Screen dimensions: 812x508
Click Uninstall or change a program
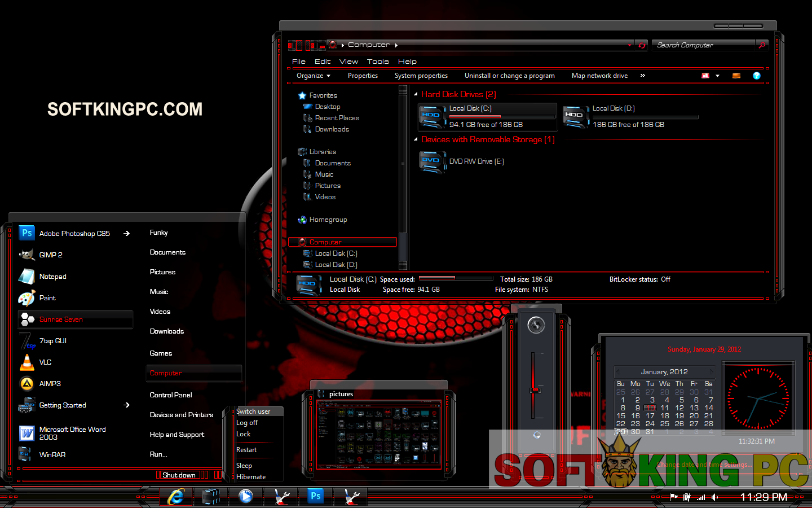(510, 76)
